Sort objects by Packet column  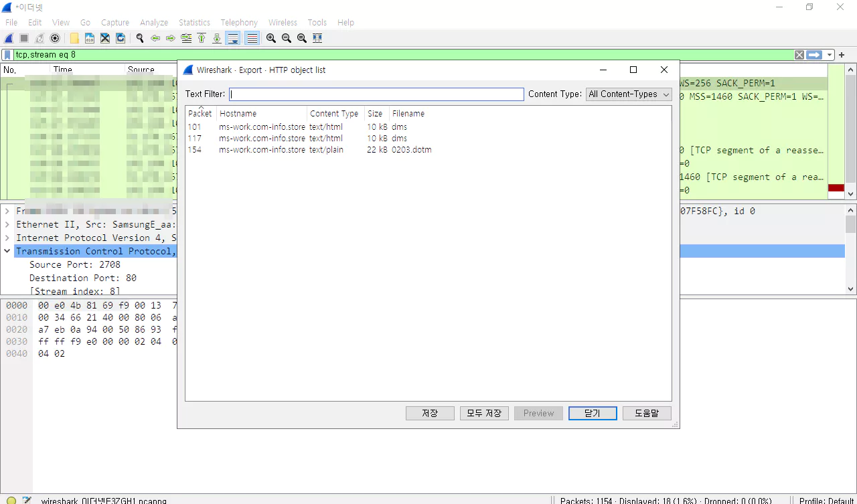200,113
